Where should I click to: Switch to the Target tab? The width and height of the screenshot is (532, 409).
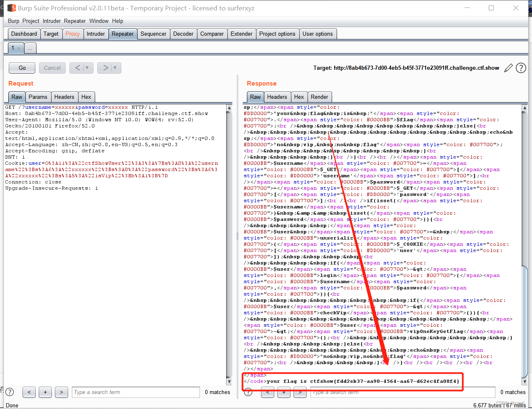pyautogui.click(x=51, y=34)
